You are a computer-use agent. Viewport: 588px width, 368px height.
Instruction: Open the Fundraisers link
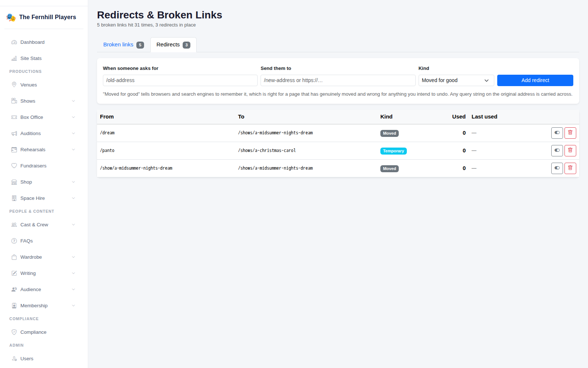pos(44,166)
